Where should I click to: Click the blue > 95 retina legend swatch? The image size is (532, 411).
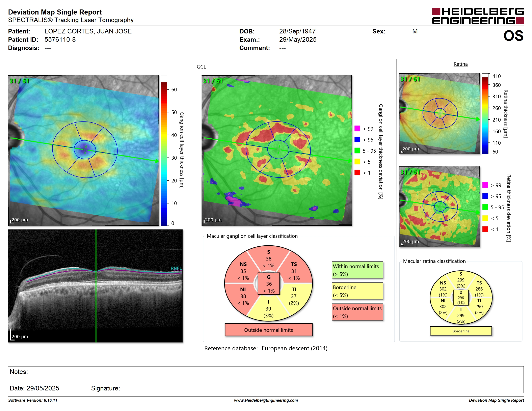point(485,196)
